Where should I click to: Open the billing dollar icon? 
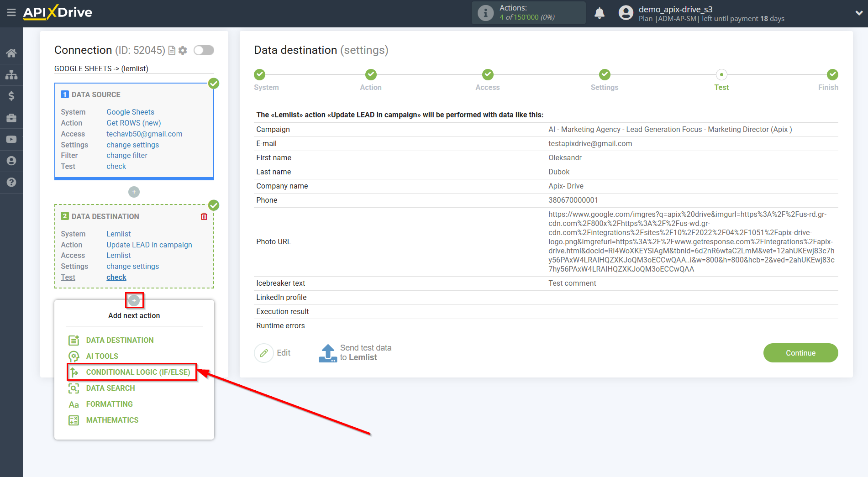point(11,96)
